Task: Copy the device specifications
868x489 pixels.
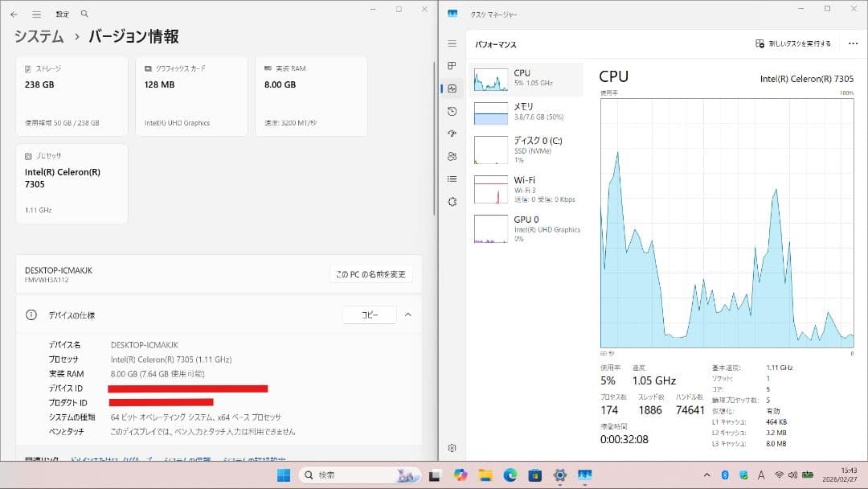Action: (x=370, y=314)
